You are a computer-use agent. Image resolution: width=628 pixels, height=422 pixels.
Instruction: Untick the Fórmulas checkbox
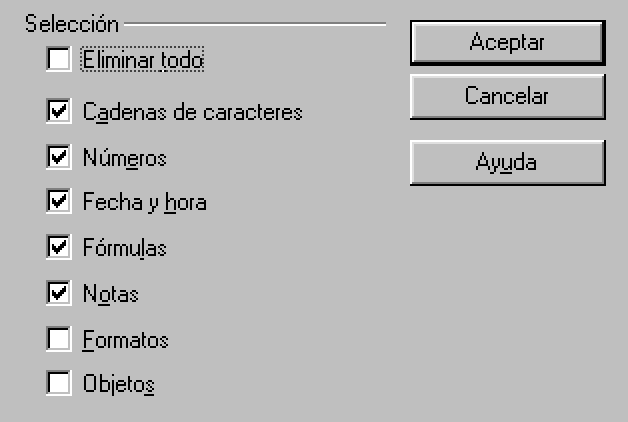(59, 247)
